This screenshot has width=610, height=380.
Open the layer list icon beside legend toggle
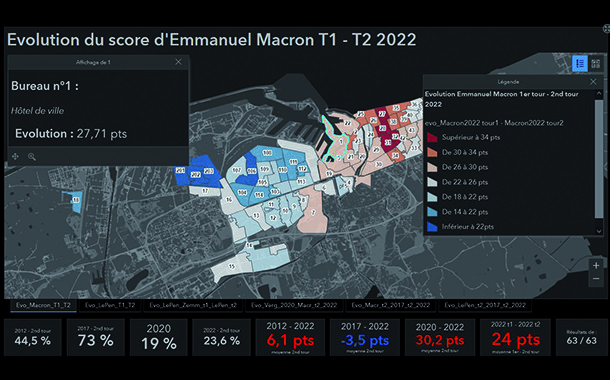[x=595, y=63]
